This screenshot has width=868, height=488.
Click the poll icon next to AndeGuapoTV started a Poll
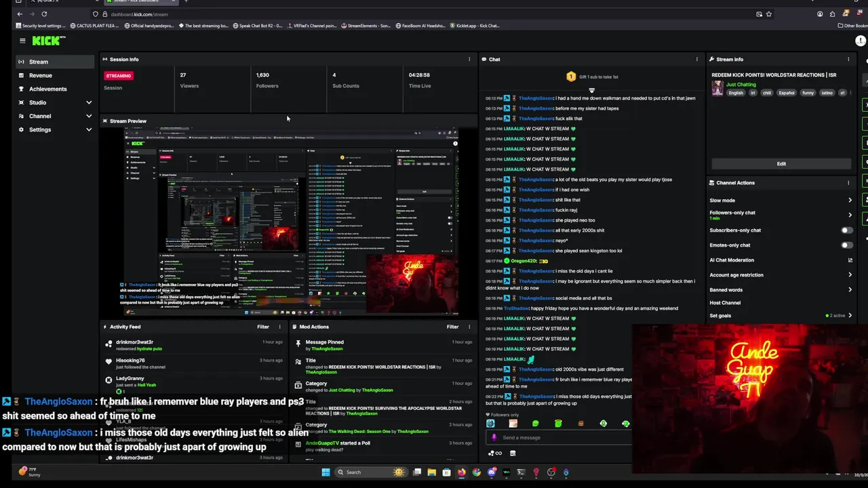(298, 445)
